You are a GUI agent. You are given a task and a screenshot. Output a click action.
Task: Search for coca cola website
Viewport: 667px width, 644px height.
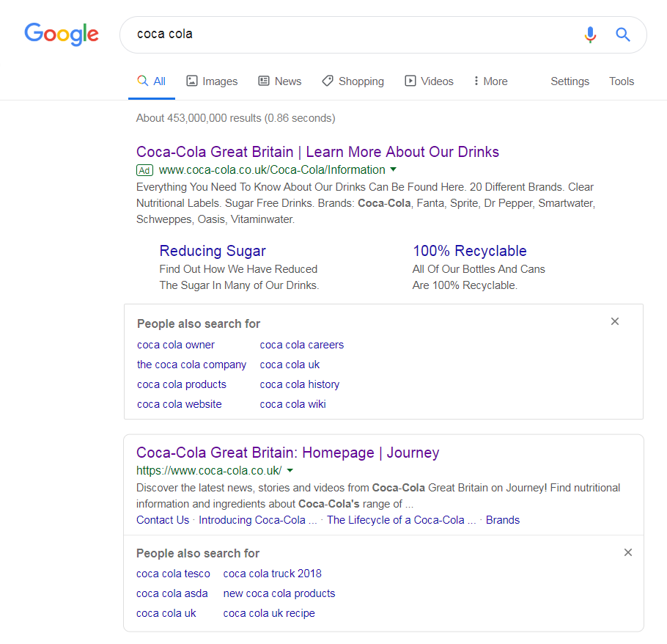pos(179,404)
